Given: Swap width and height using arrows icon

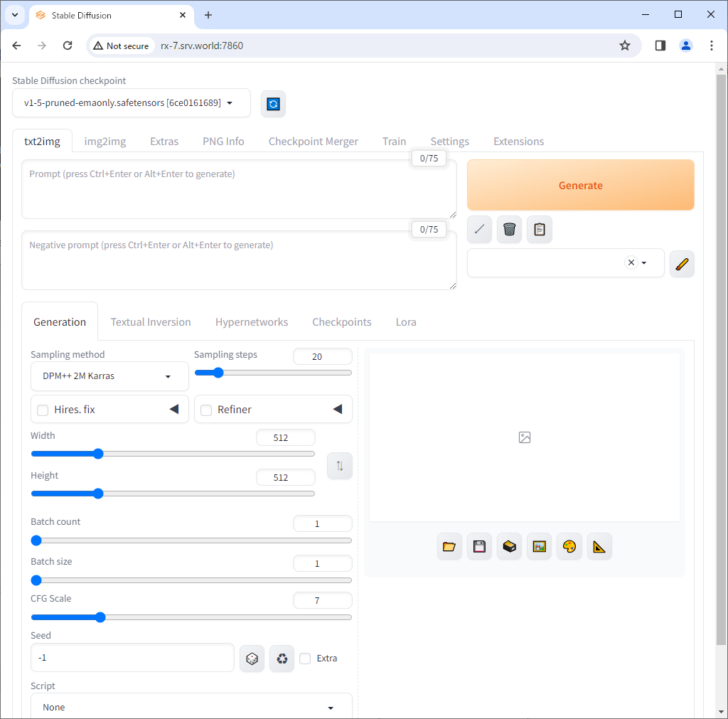Looking at the screenshot, I should (x=339, y=466).
